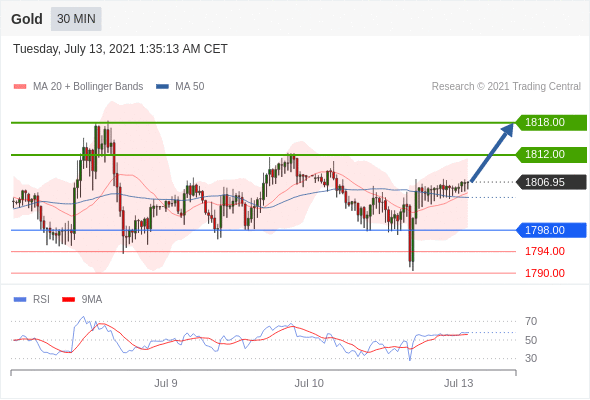Click the MA 50 legend label
Viewport: 590px width, 400px height.
pos(190,87)
